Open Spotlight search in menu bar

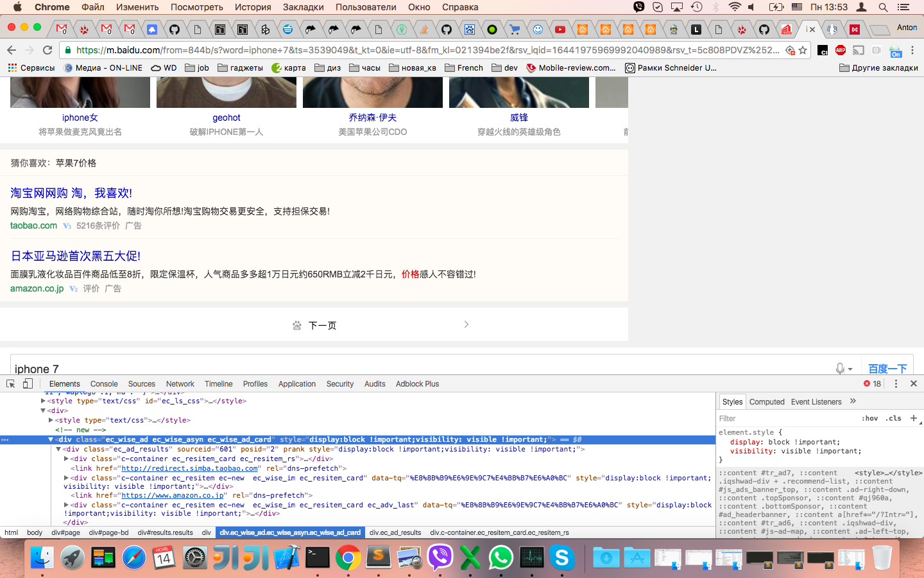click(883, 7)
